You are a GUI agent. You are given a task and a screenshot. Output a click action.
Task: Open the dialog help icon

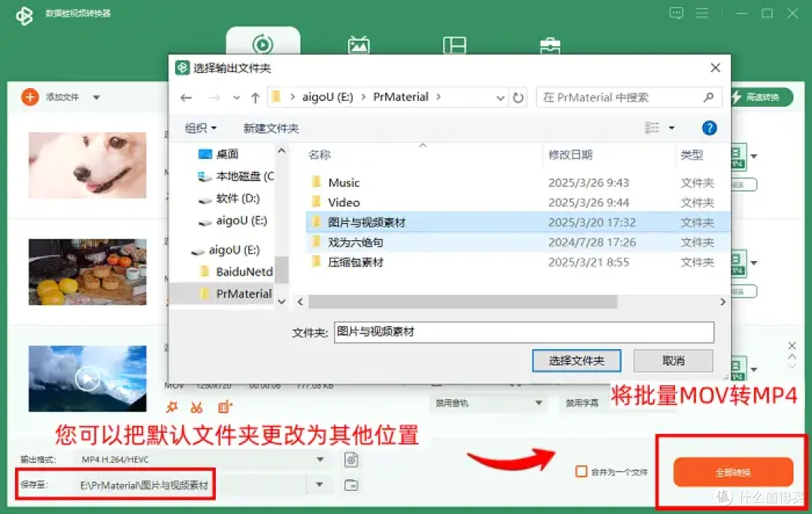[710, 128]
